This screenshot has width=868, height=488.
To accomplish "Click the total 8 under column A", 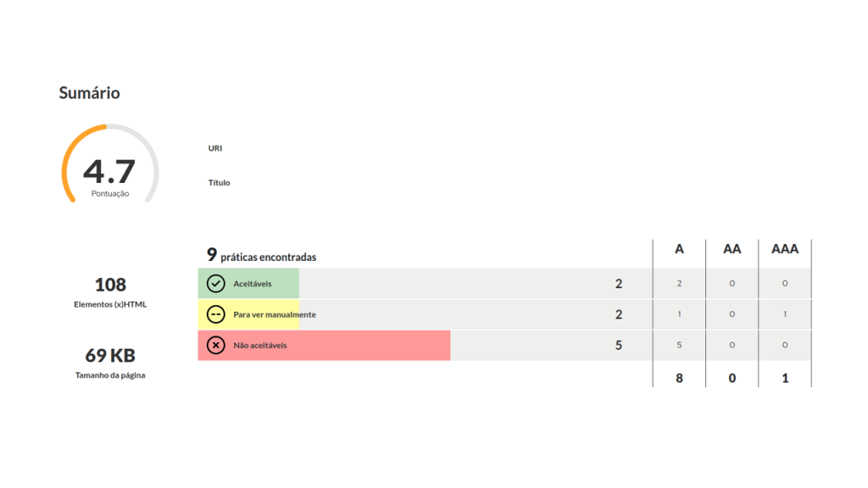I will coord(679,378).
